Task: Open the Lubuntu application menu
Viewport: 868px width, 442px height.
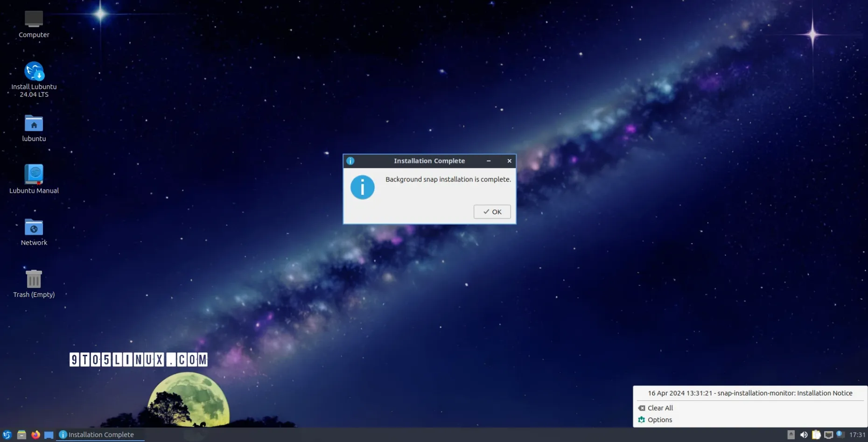Action: [7, 435]
